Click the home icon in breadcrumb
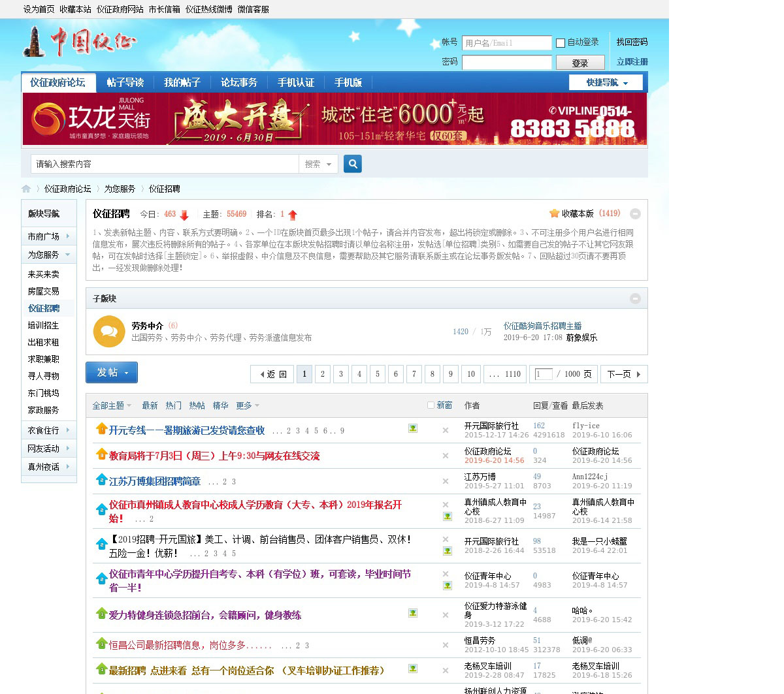 (26, 189)
